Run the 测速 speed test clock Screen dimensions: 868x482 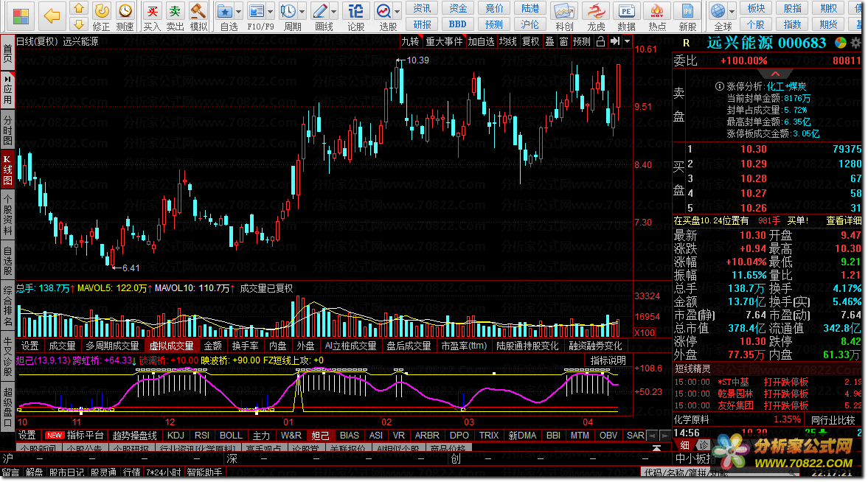(125, 17)
